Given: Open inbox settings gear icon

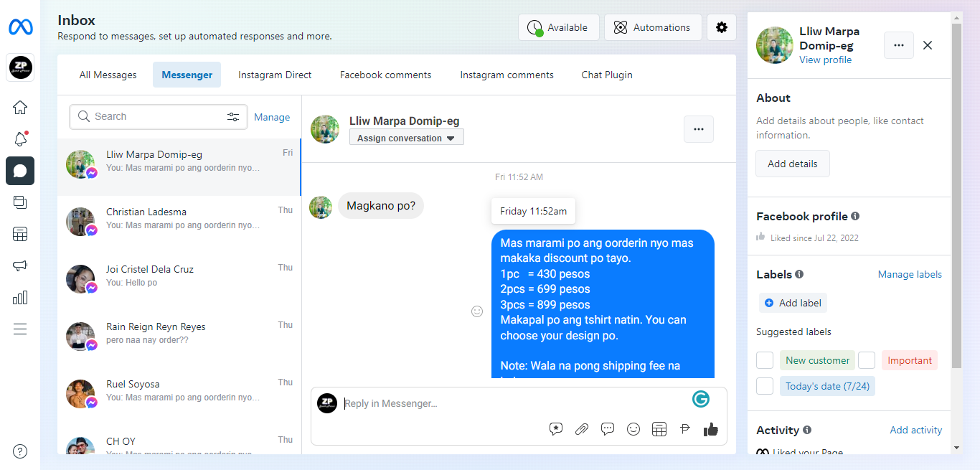Looking at the screenshot, I should (722, 27).
